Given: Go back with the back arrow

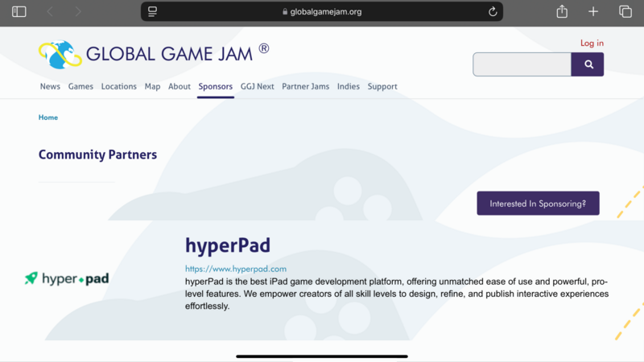Looking at the screenshot, I should coord(50,11).
